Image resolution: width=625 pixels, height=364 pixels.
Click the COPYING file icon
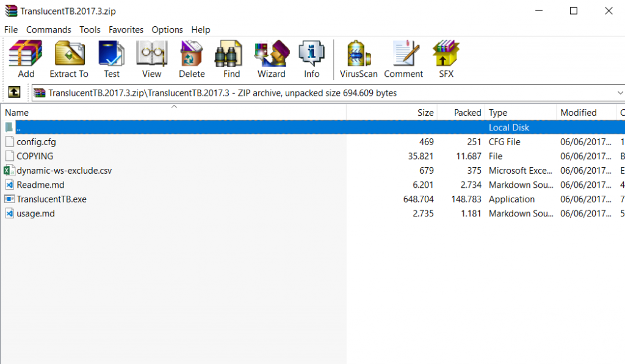click(x=10, y=156)
